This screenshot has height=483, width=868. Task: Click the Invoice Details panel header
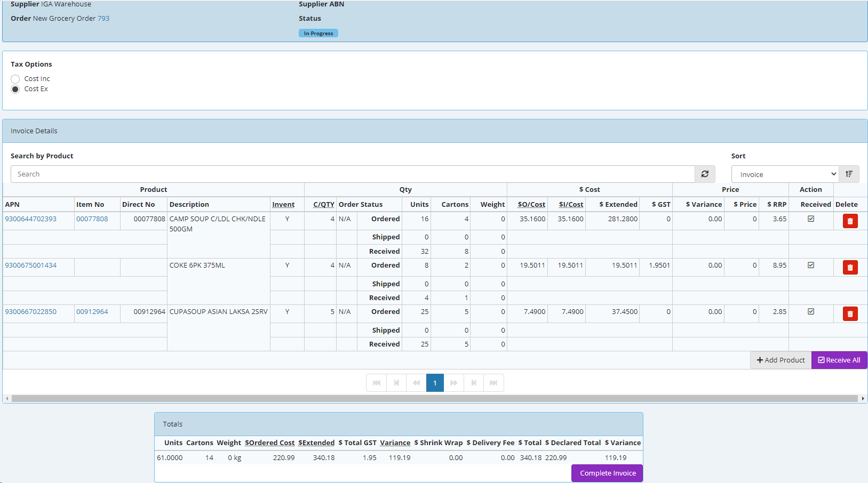pos(435,131)
